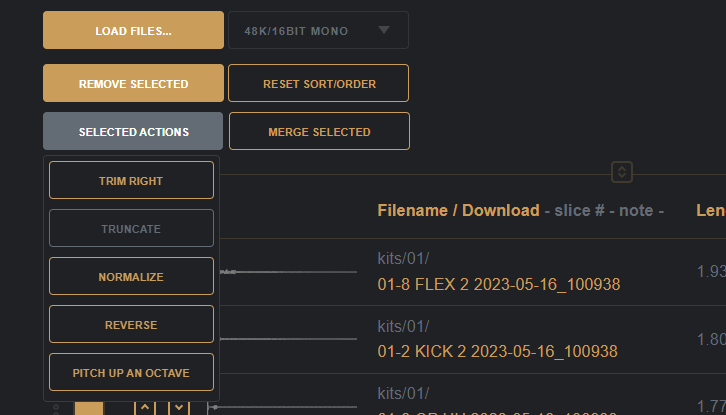Select the Truncate action
Viewport: 726px width, 415px height.
(x=131, y=229)
